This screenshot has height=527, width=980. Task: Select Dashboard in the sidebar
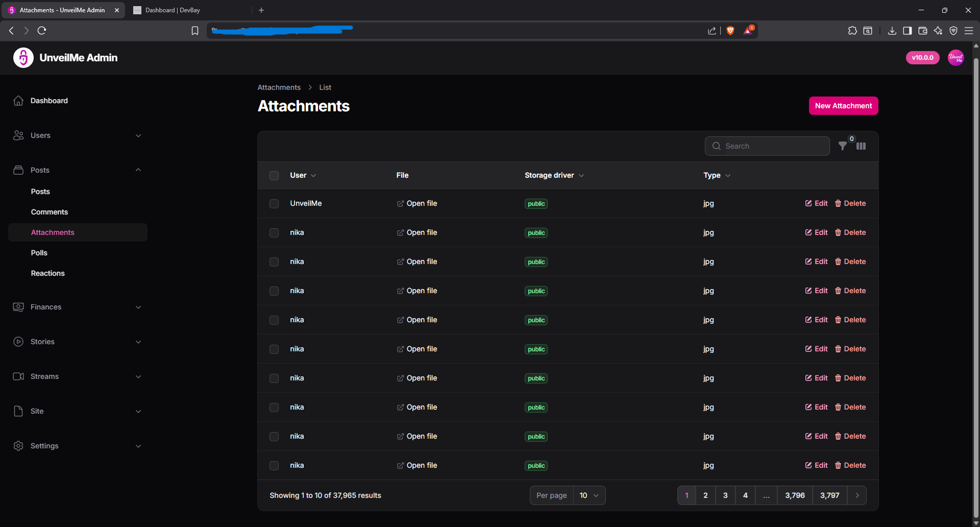point(49,101)
